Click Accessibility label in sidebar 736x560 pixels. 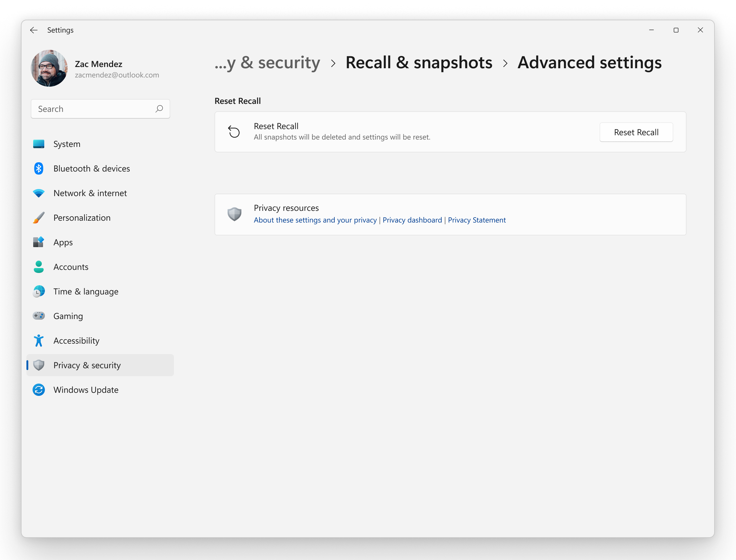(76, 341)
